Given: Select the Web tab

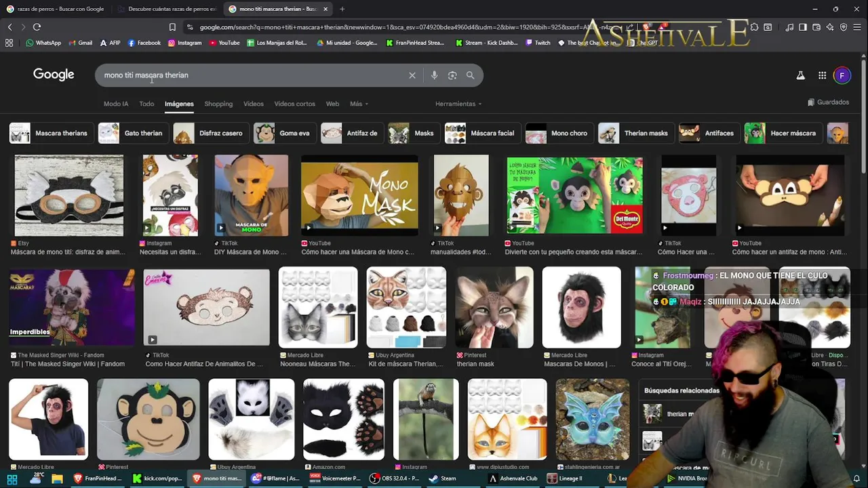Looking at the screenshot, I should [x=332, y=104].
